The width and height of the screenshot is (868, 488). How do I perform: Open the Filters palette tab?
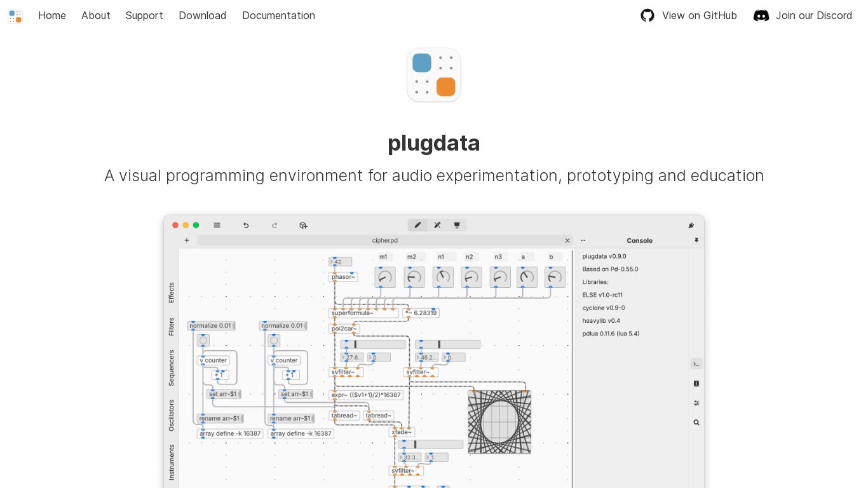click(x=171, y=327)
